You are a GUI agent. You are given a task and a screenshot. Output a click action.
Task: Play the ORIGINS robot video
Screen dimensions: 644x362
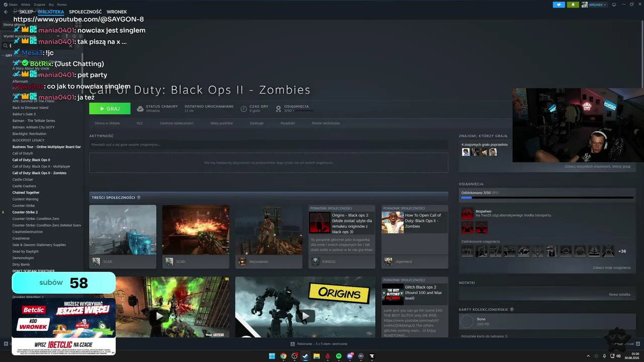click(x=305, y=316)
